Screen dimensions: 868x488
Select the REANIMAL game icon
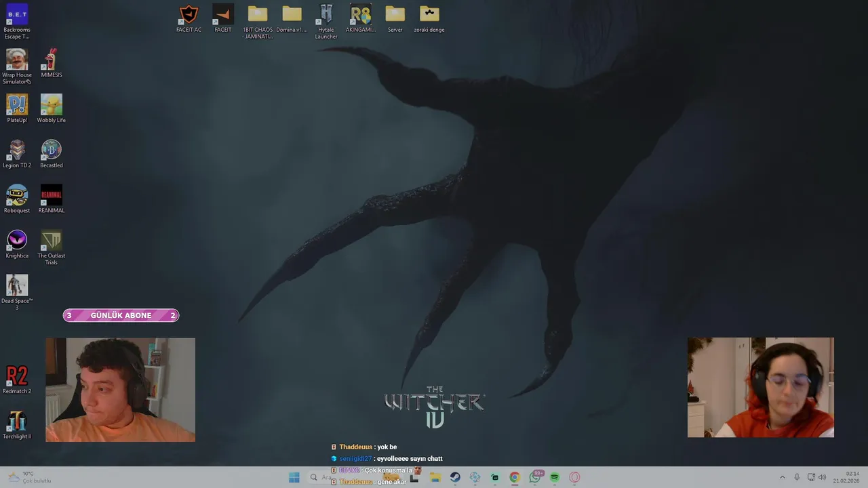click(52, 199)
